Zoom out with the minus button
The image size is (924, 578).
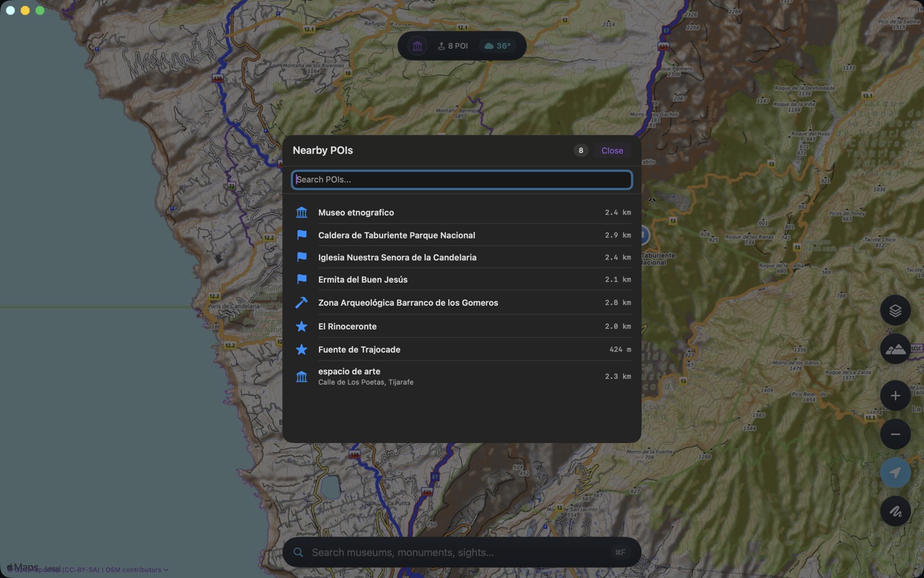tap(896, 434)
